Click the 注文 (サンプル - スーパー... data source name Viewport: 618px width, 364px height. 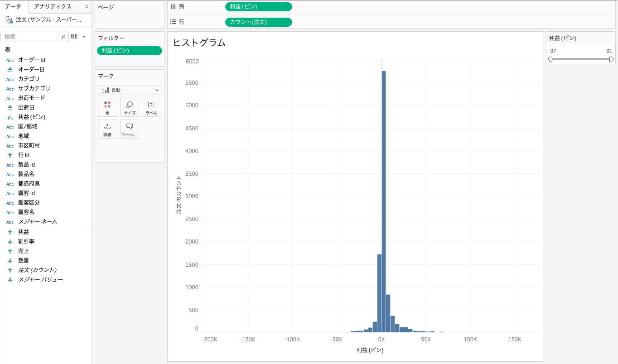(48, 20)
